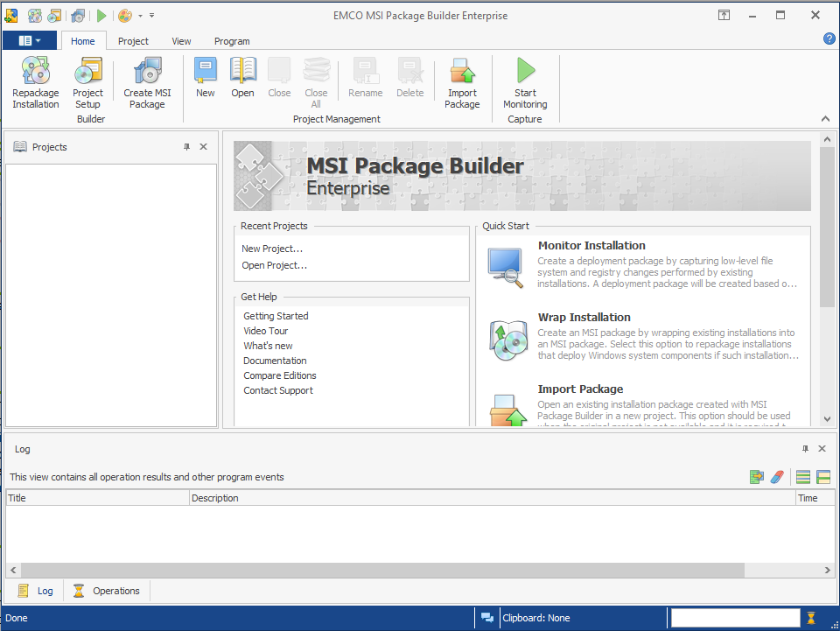Close the Projects panel
This screenshot has height=631, width=840.
click(204, 147)
